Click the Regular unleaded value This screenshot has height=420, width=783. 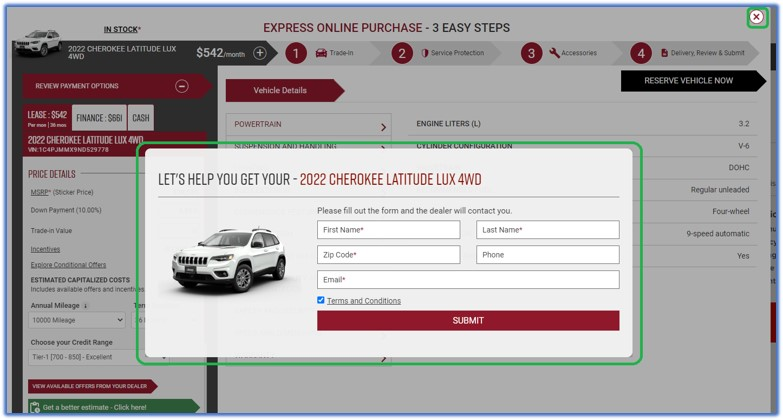(720, 190)
